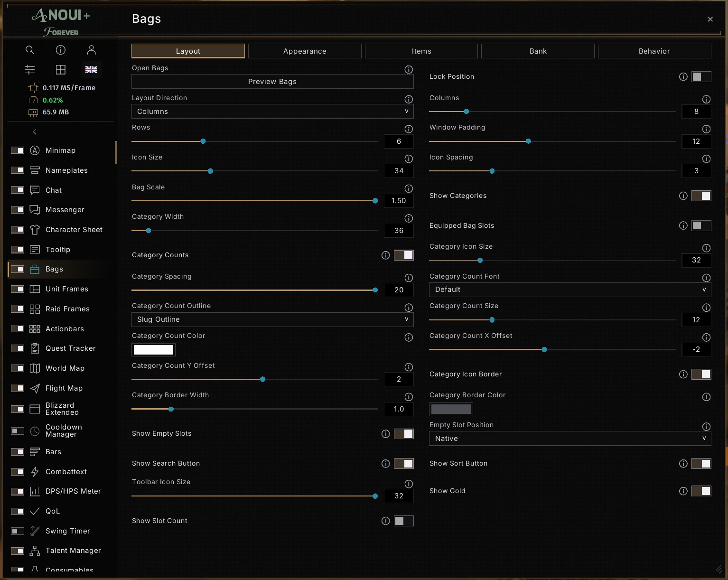Switch to the Items tab
728x580 pixels.
pos(421,51)
